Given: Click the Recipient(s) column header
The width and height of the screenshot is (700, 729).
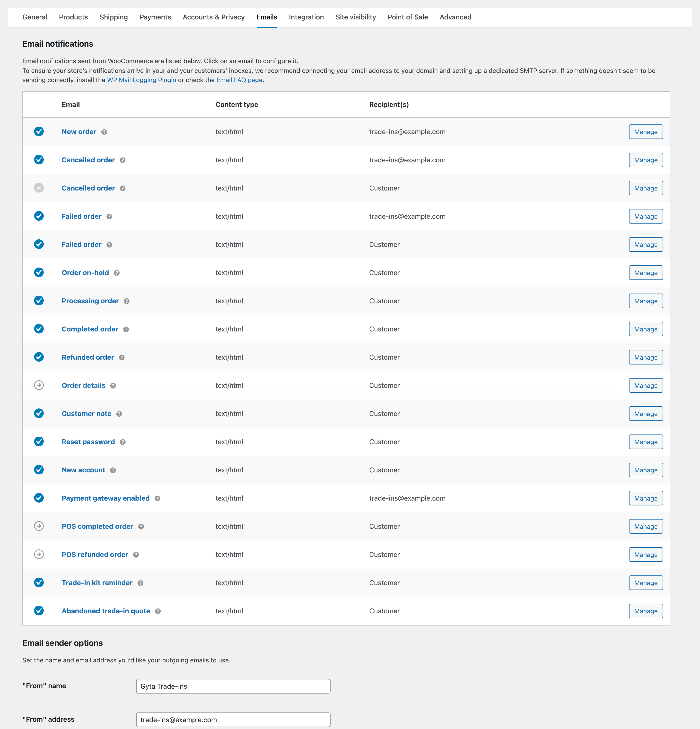Looking at the screenshot, I should (x=389, y=104).
